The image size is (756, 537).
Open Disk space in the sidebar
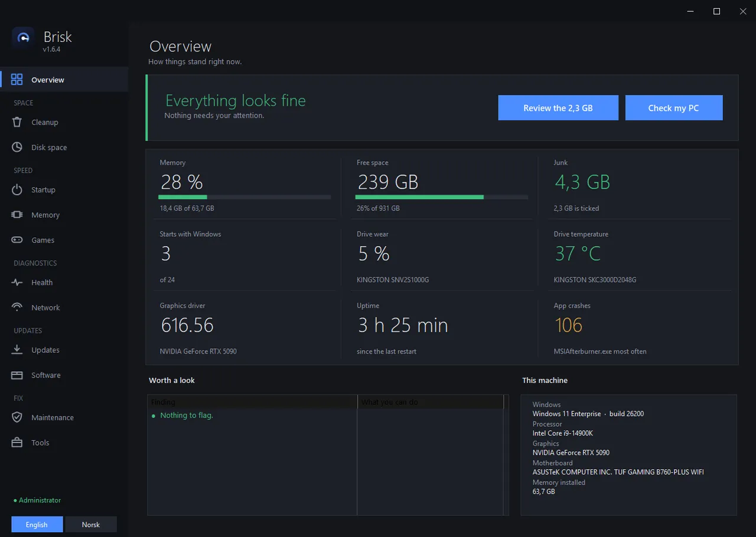tap(64, 148)
